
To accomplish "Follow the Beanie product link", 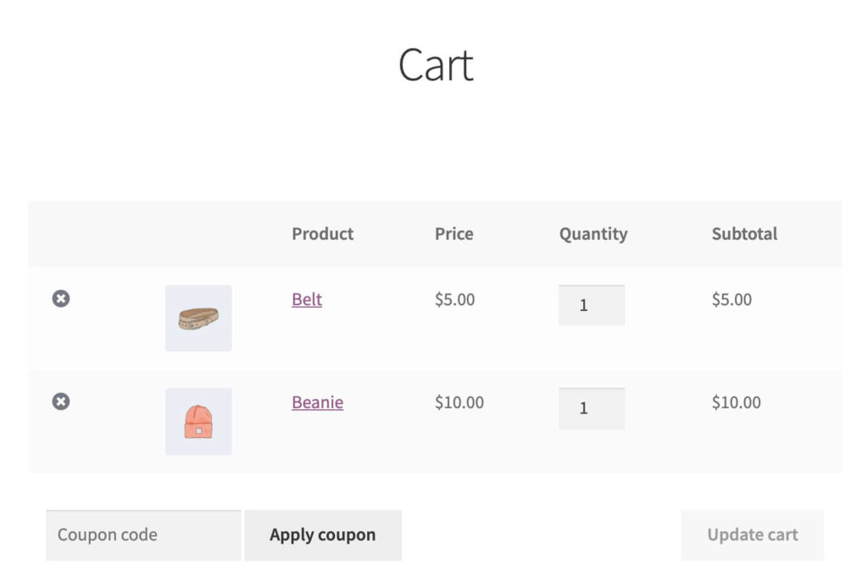I will (x=317, y=402).
